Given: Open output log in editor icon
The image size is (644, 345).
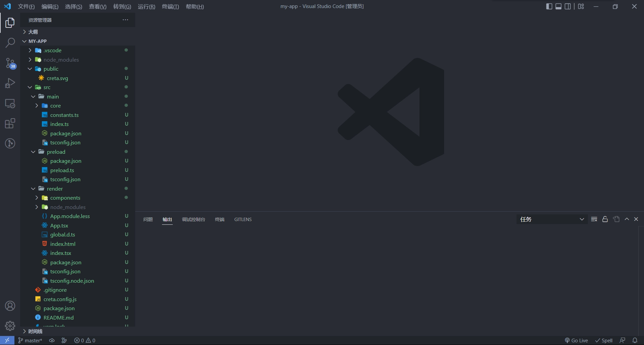Looking at the screenshot, I should [x=616, y=219].
